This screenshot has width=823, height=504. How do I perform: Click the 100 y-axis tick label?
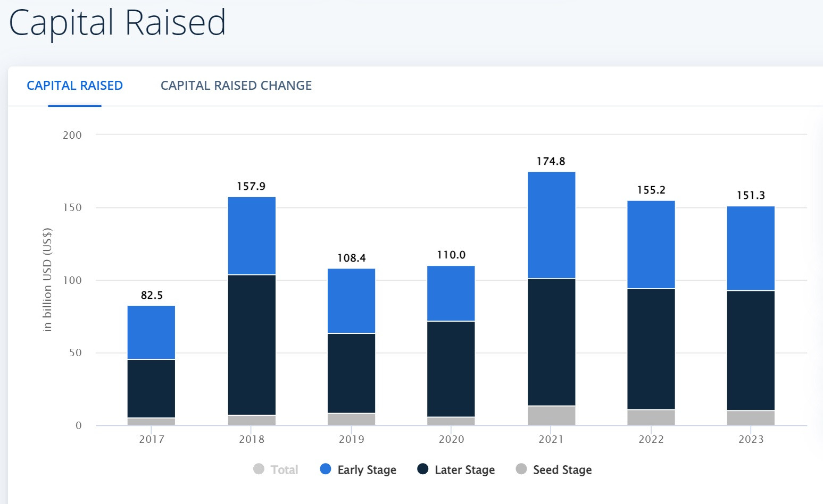click(72, 280)
